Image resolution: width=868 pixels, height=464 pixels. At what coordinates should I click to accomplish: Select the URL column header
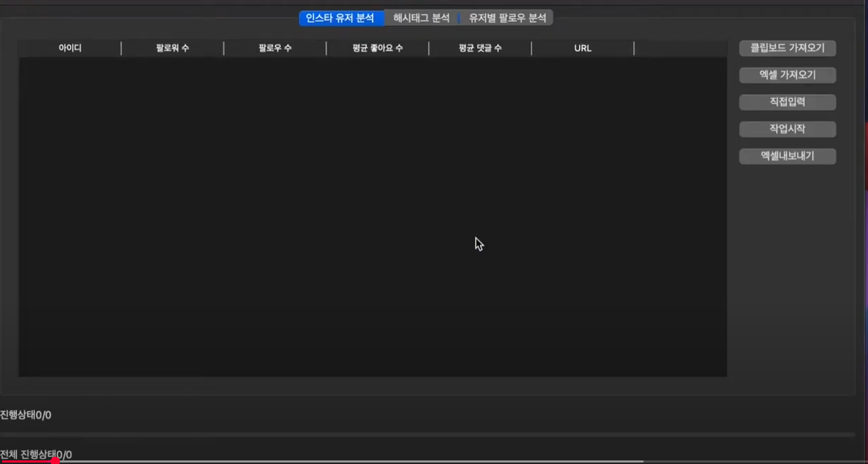(x=583, y=48)
